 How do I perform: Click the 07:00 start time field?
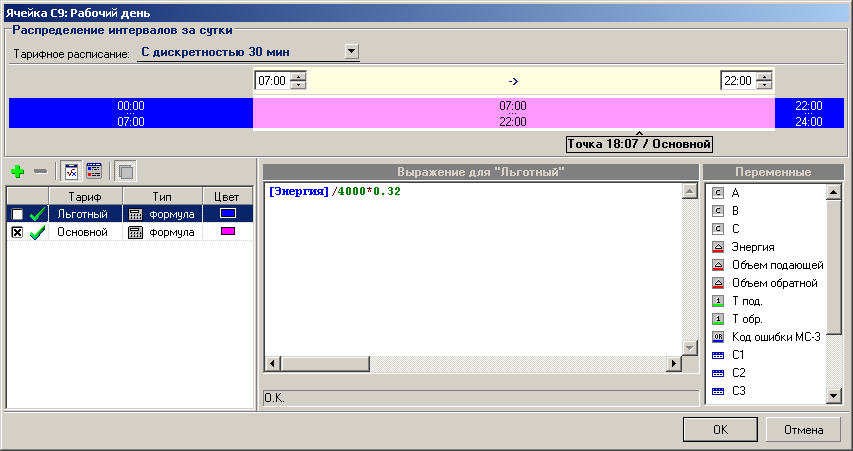[x=273, y=81]
